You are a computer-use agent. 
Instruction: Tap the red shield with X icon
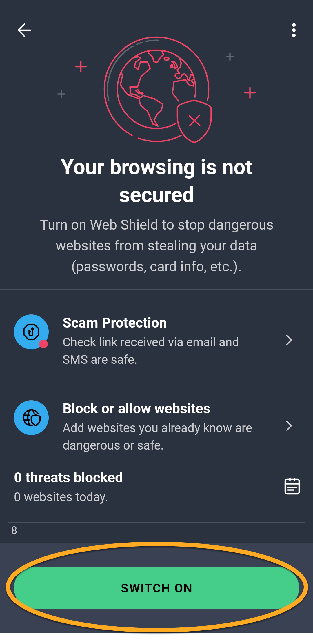[x=194, y=121]
